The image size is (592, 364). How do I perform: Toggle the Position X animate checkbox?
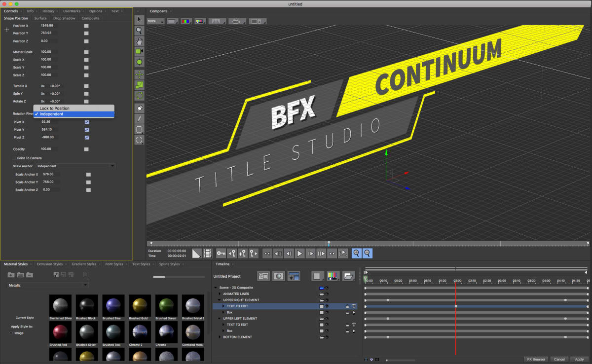pos(86,26)
